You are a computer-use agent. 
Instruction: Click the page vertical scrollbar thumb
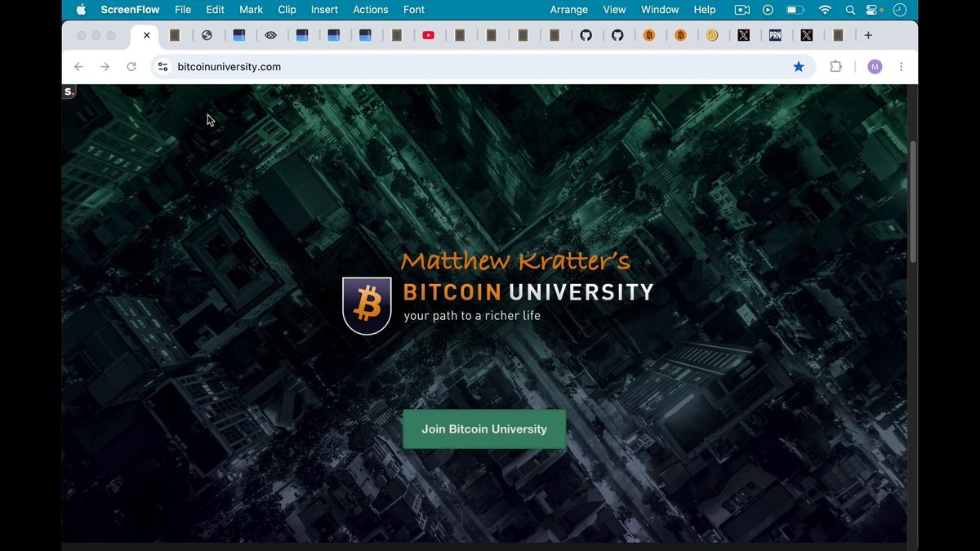tap(913, 202)
